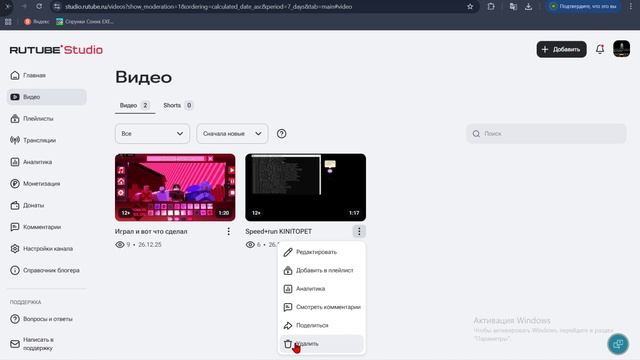Switch to the Видео tab

(x=135, y=105)
